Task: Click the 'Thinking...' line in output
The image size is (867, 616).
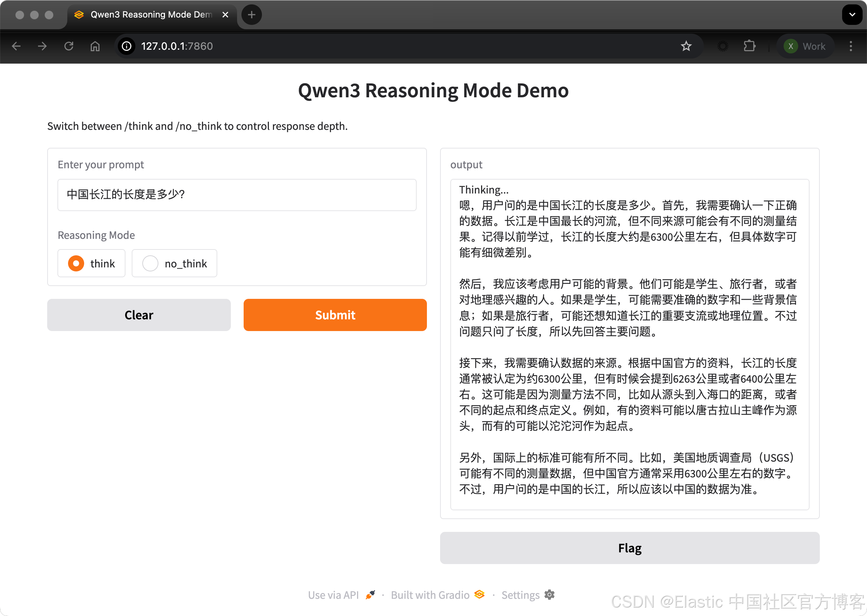Action: point(484,189)
